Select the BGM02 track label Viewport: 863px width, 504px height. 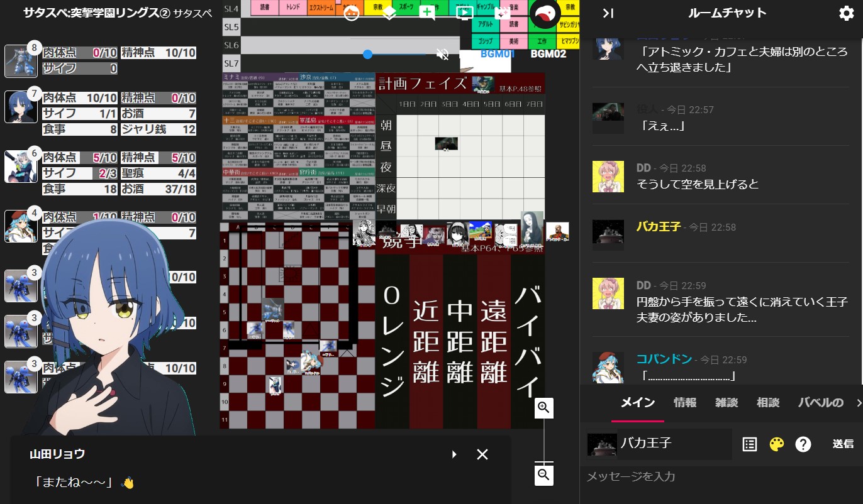point(548,54)
